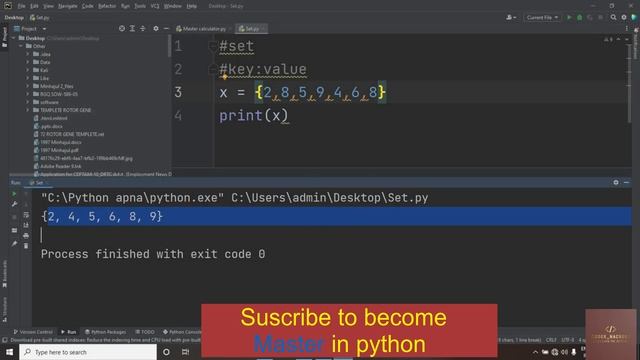
Task: Open the Tools menu
Action: [140, 6]
